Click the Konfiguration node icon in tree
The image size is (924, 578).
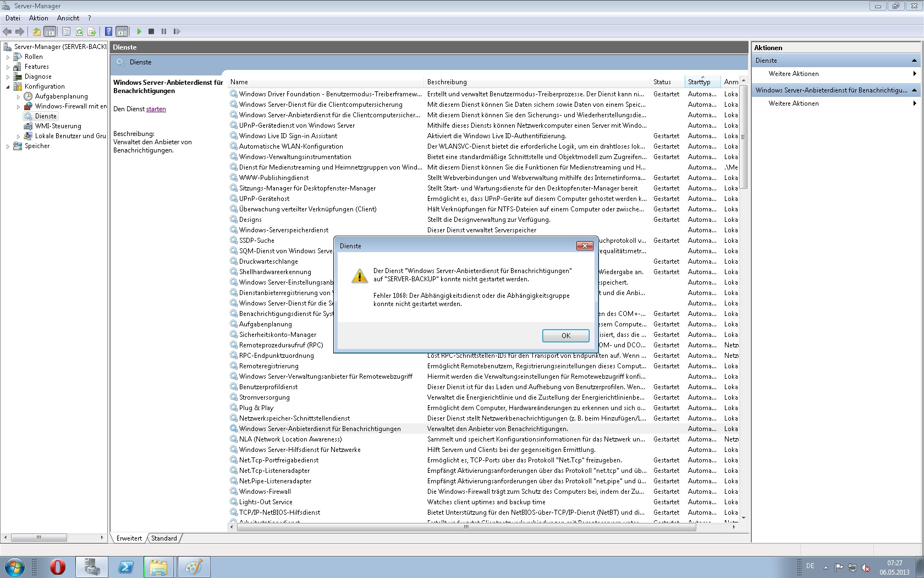click(18, 86)
